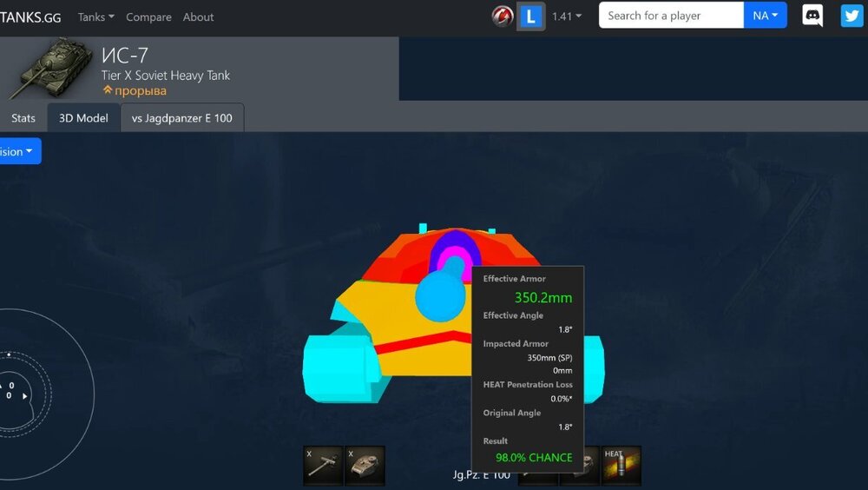Focus the Search for a player field
The height and width of the screenshot is (490, 868).
pyautogui.click(x=671, y=16)
